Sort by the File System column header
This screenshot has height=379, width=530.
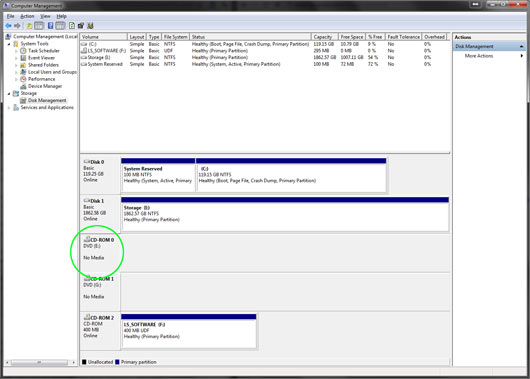[x=175, y=37]
